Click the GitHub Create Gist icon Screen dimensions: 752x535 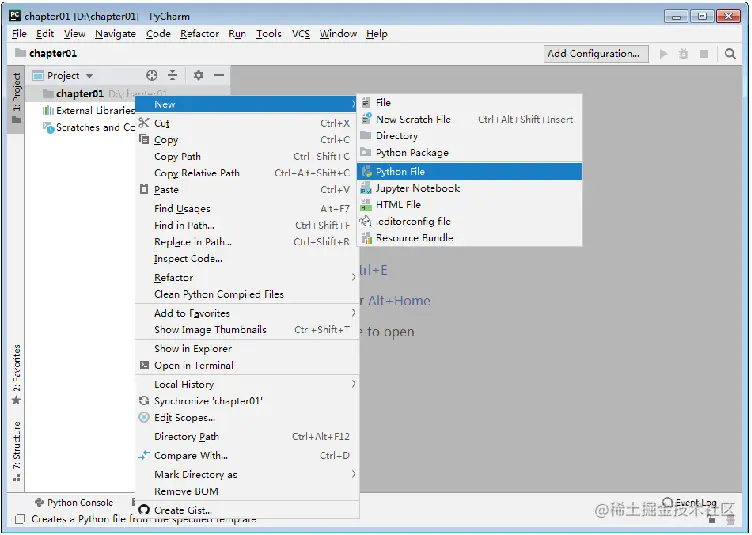(144, 510)
